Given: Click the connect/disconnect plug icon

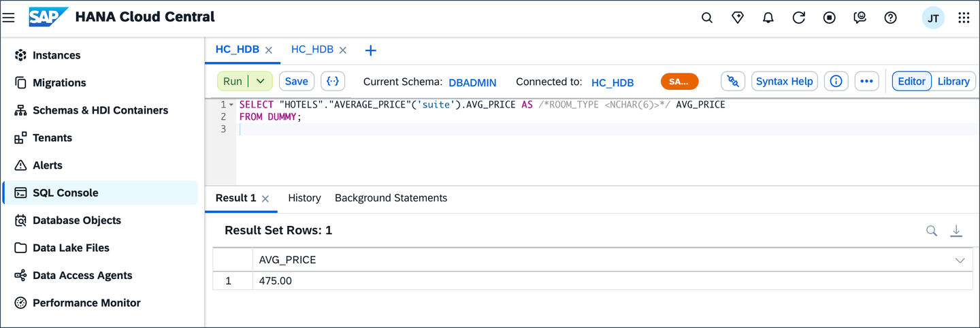Looking at the screenshot, I should point(733,81).
